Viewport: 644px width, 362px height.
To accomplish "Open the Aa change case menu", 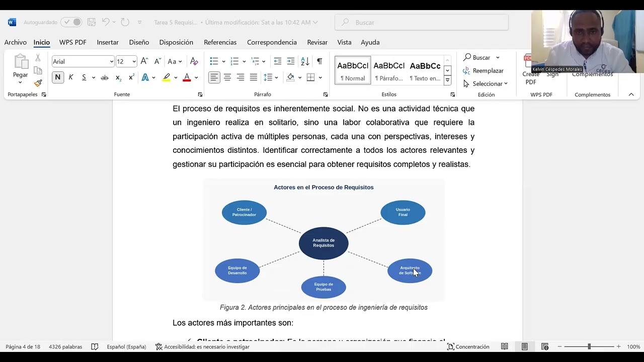I will coord(175,61).
